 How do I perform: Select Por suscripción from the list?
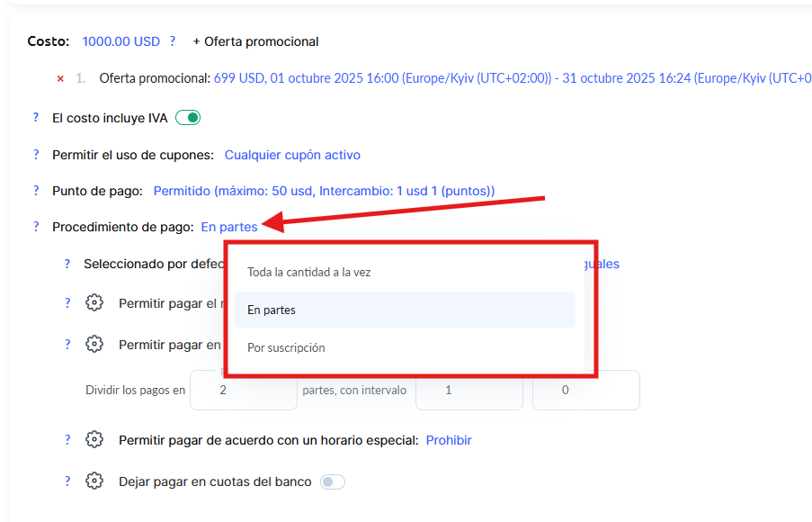[286, 347]
